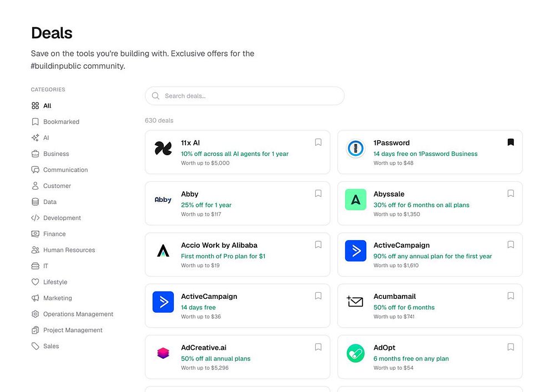Click the Sales tag icon
Screen dimensions: 555x392
point(35,346)
